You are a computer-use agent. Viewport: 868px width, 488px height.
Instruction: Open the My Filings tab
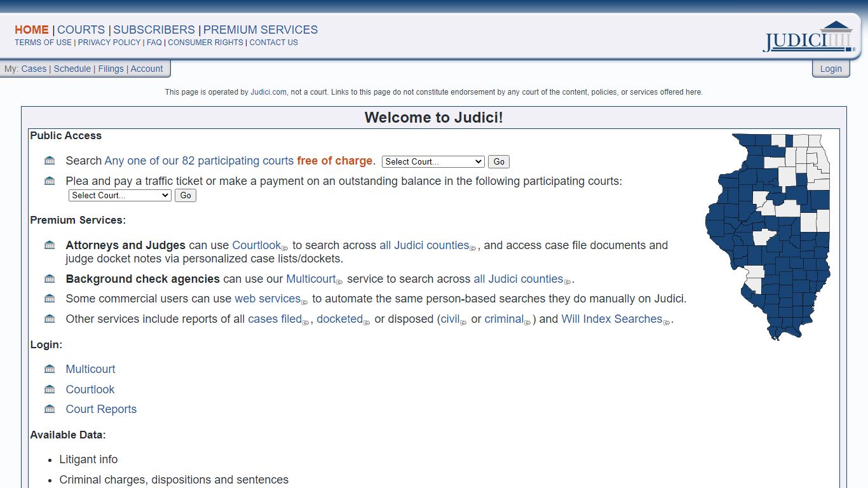[x=111, y=69]
